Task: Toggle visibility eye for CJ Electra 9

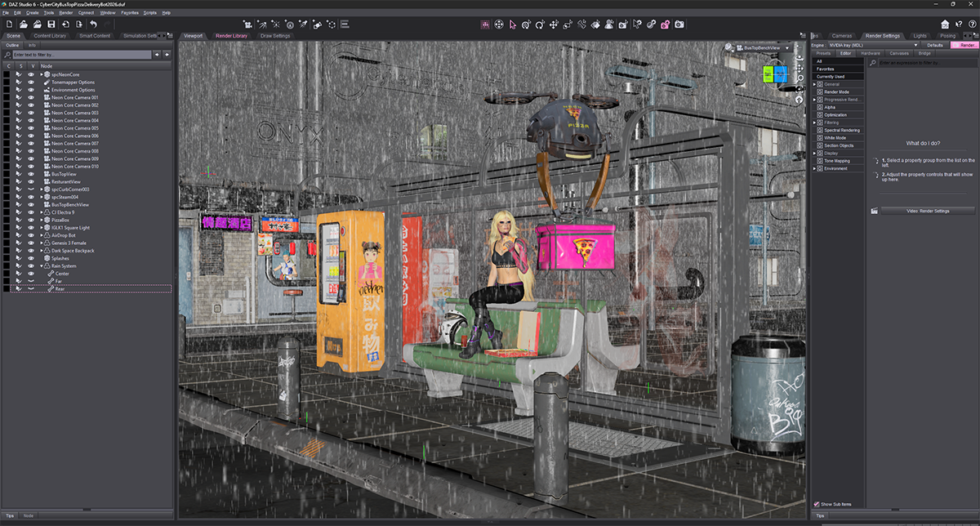Action: coord(31,212)
